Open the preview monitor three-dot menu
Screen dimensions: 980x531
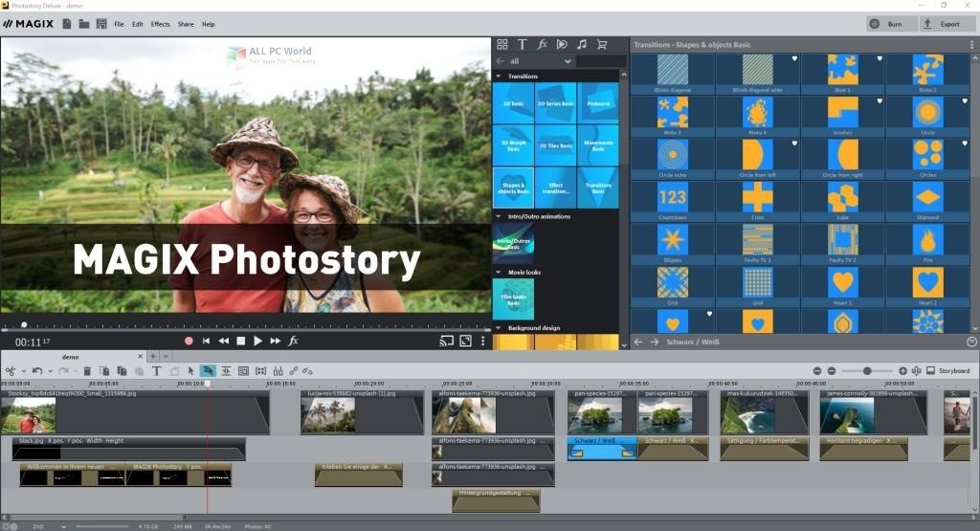pos(482,342)
